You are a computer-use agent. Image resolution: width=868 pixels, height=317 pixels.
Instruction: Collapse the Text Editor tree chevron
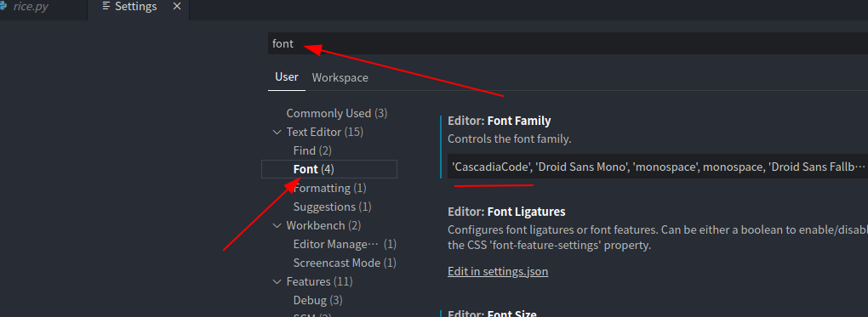[277, 133]
